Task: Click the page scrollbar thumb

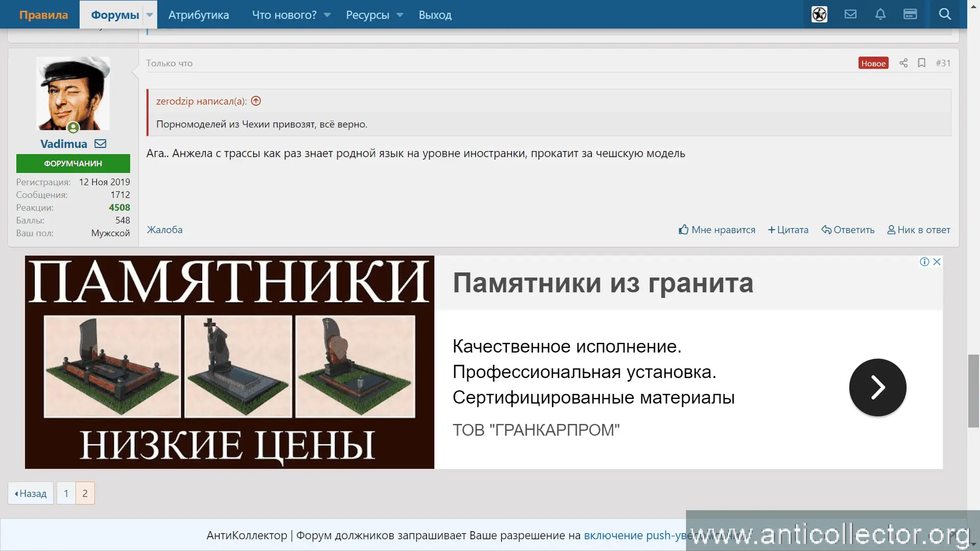Action: (973, 390)
